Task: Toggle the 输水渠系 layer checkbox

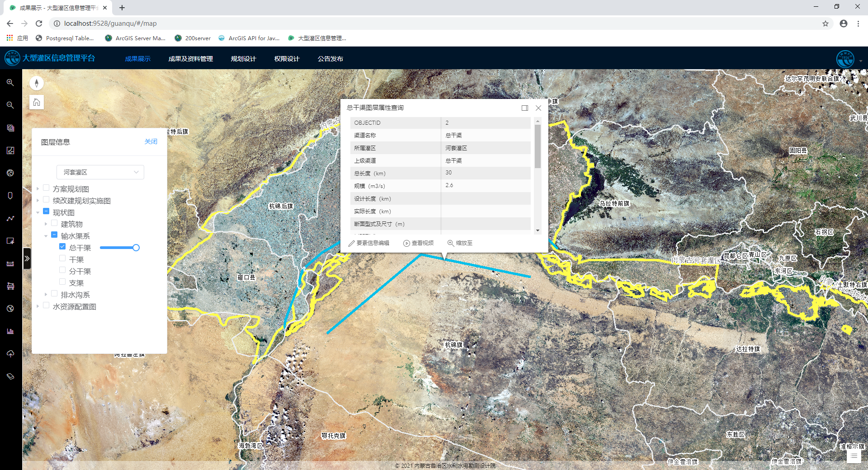Action: 54,235
